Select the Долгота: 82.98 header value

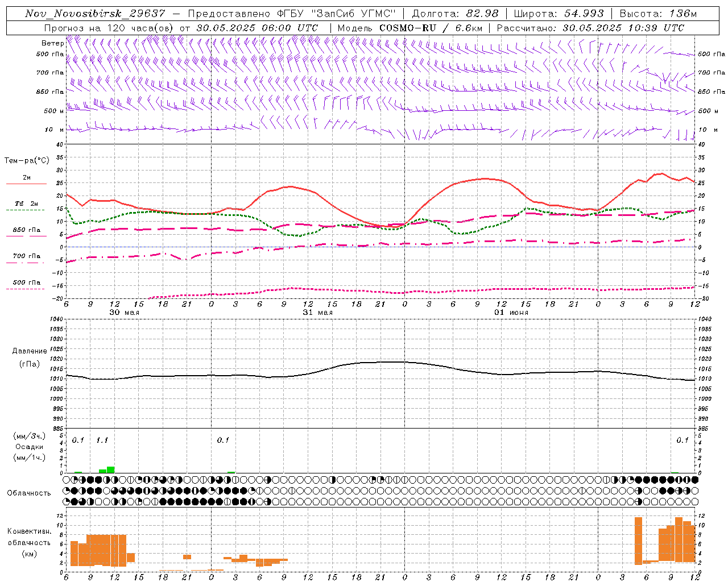point(455,14)
